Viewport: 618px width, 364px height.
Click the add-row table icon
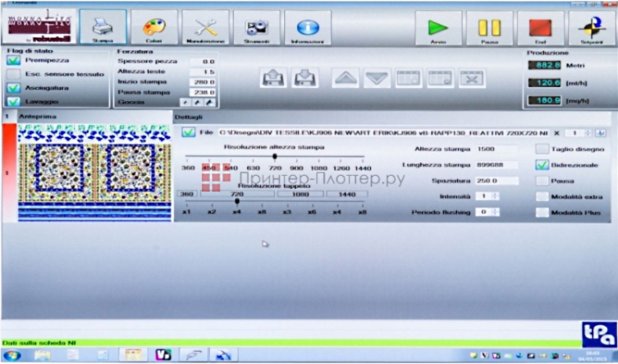409,78
